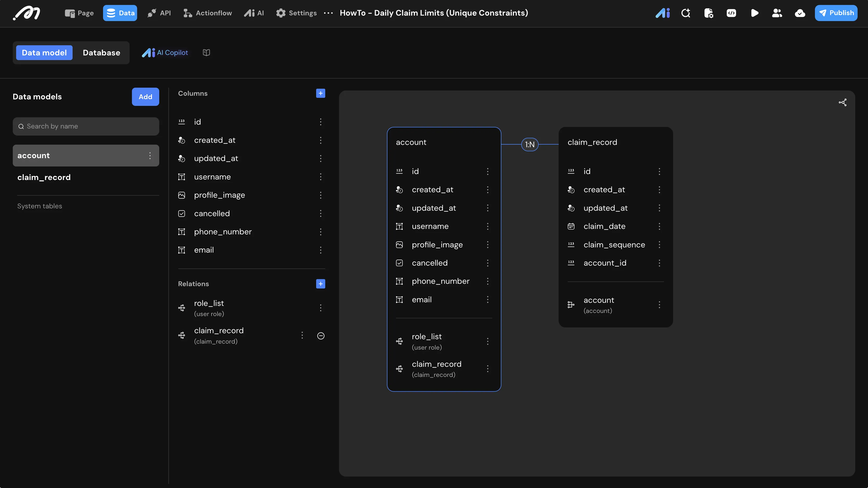Click the refresh sparkle icon in top toolbar

[x=686, y=13]
